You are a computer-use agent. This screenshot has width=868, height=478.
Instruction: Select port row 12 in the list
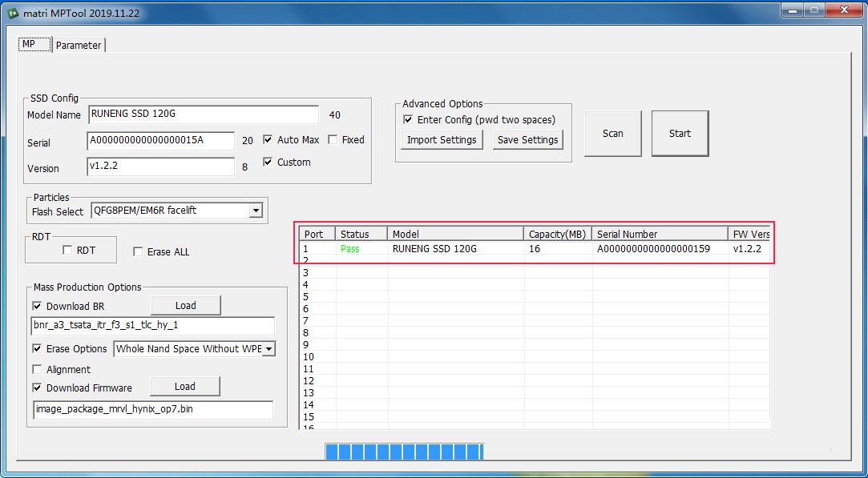[535, 380]
